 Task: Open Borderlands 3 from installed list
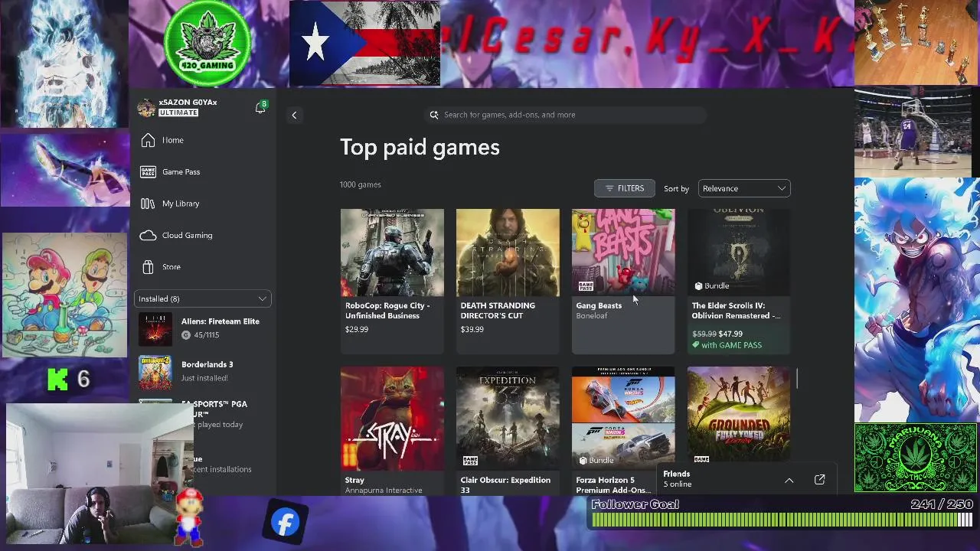tap(203, 372)
